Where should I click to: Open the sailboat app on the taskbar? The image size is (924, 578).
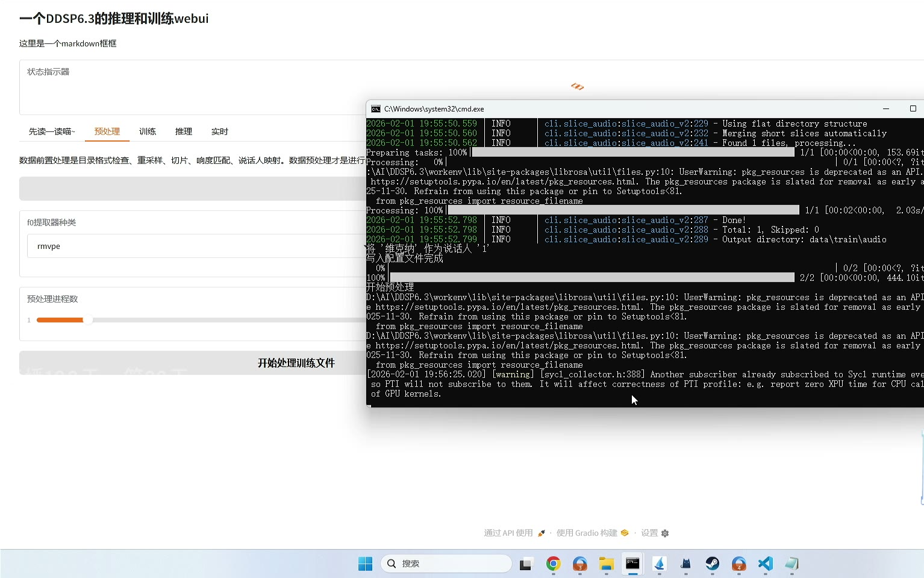pyautogui.click(x=659, y=564)
